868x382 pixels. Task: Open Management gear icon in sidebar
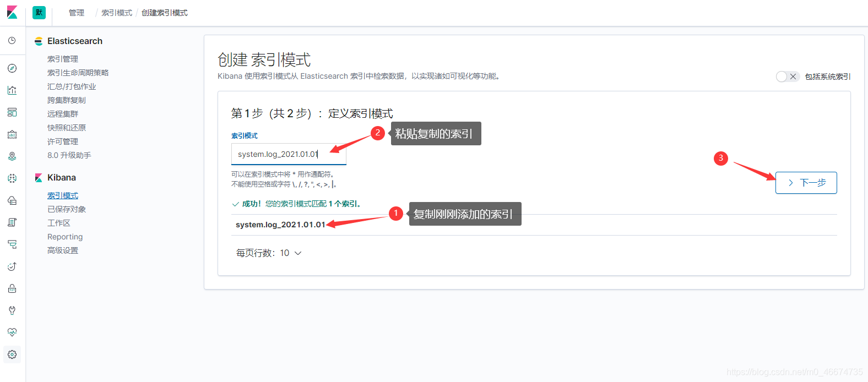(x=12, y=354)
